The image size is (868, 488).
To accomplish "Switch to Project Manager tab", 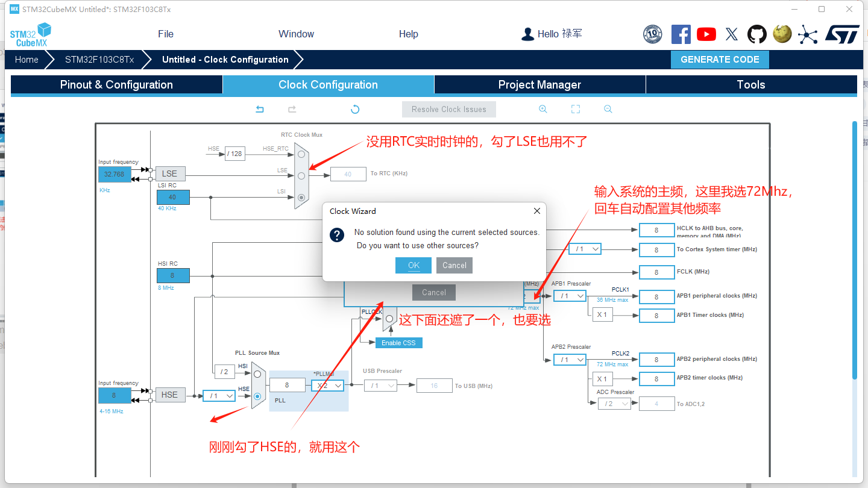I will tap(539, 84).
